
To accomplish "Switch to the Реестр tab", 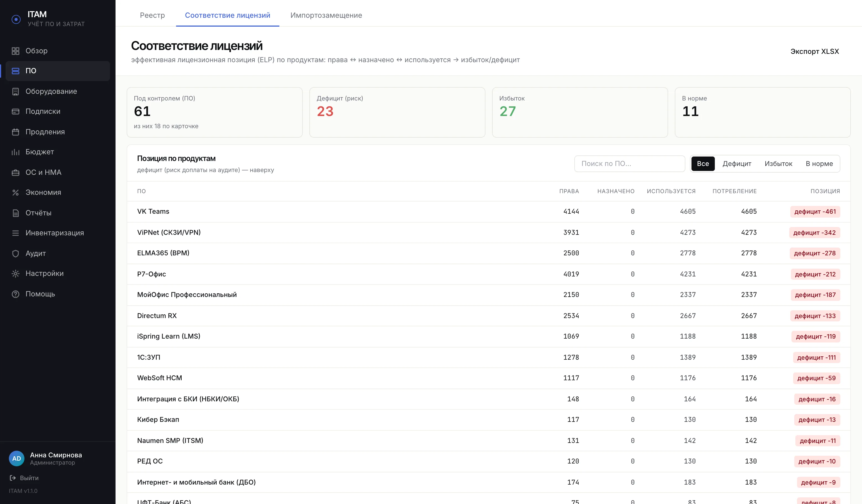I will [x=152, y=15].
